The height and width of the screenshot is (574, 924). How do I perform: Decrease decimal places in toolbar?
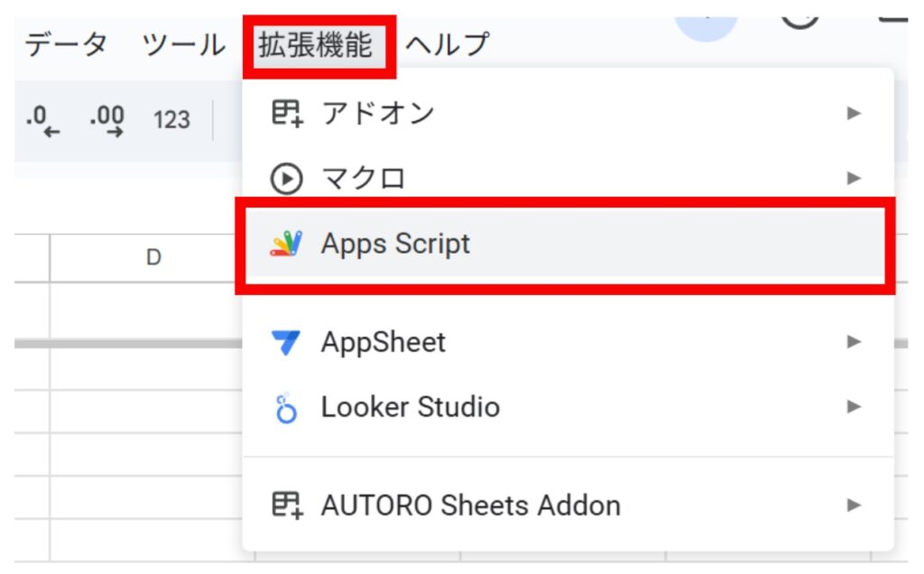click(x=42, y=119)
